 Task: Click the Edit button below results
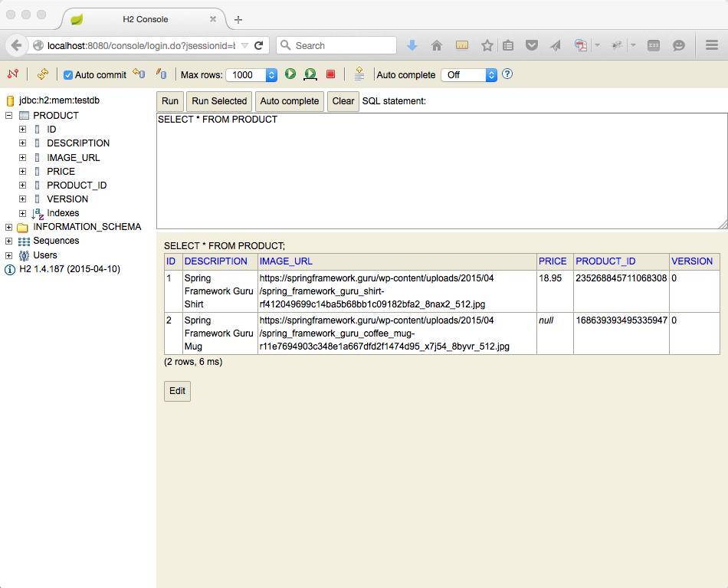tap(177, 391)
